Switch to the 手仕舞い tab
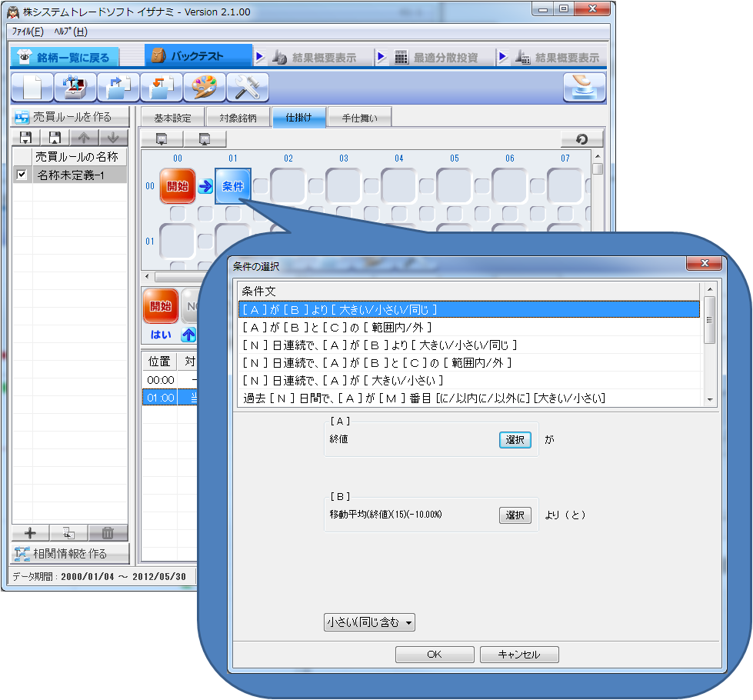The image size is (753, 700). 360,118
